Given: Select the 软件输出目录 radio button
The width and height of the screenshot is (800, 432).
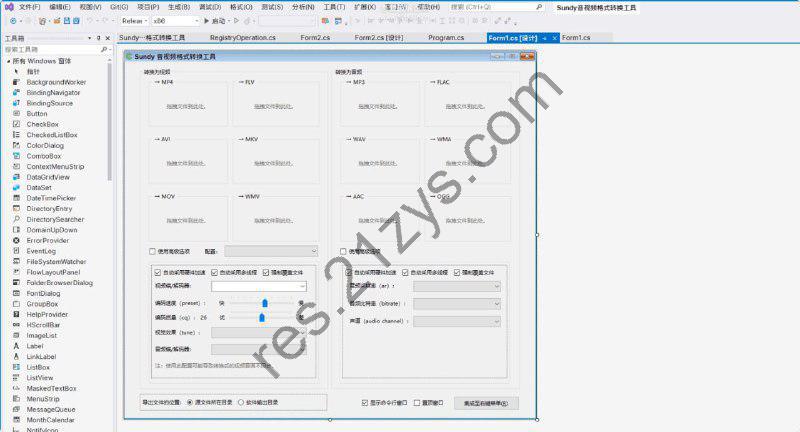Looking at the screenshot, I should (241, 402).
